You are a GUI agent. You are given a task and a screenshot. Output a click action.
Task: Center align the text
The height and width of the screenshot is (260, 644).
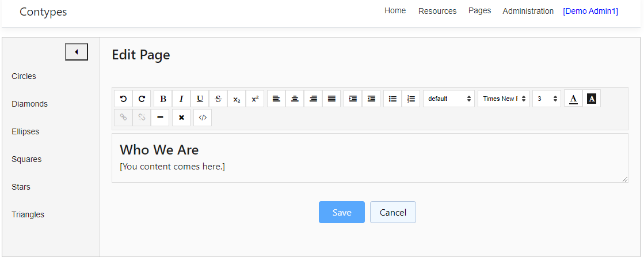pyautogui.click(x=295, y=99)
